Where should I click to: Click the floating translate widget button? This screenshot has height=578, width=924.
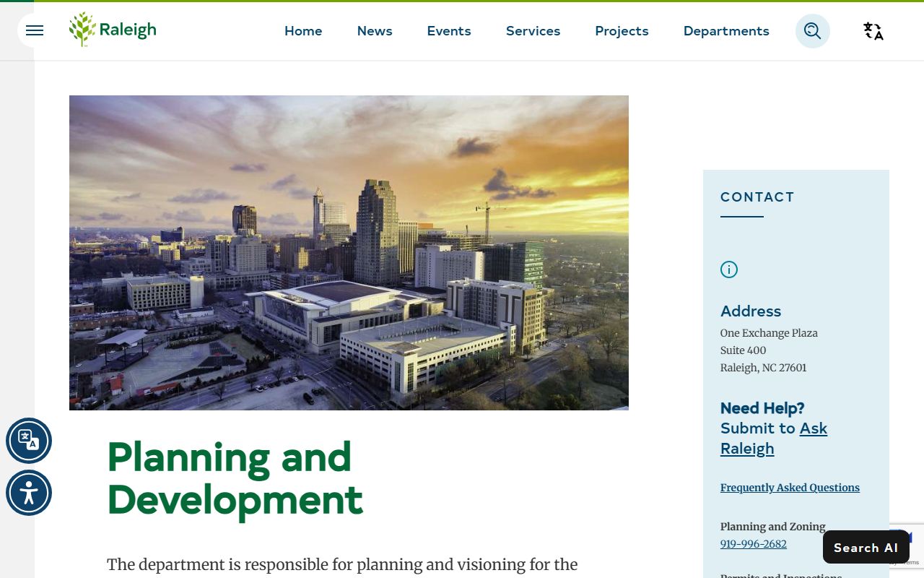point(29,441)
